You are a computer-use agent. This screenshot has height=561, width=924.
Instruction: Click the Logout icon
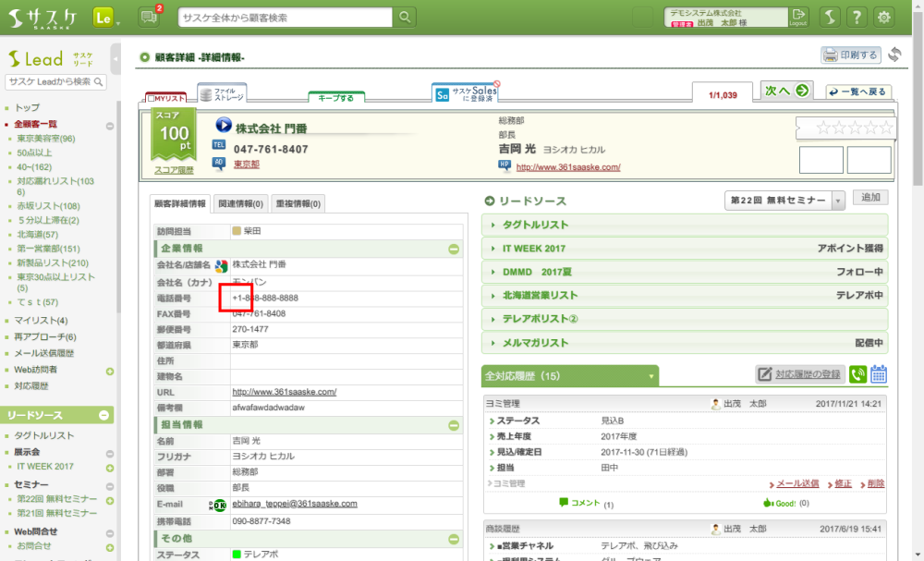(x=798, y=17)
